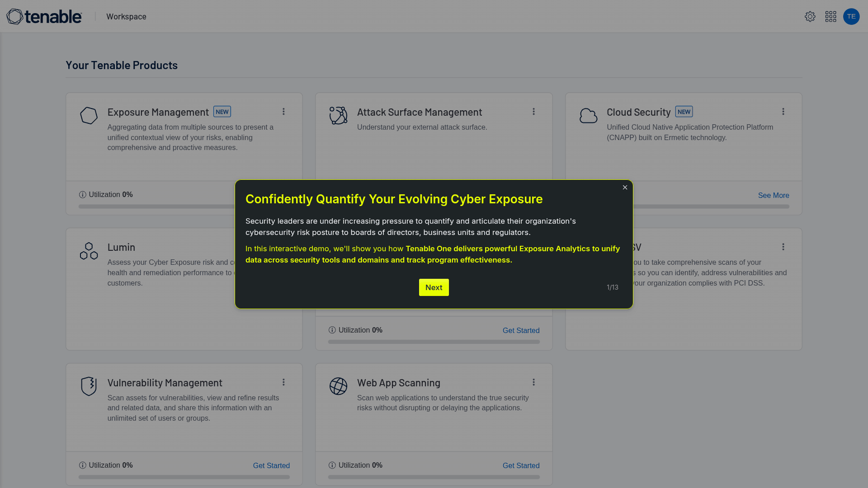Click Next in the demo dialog
868x488 pixels.
[x=434, y=287]
